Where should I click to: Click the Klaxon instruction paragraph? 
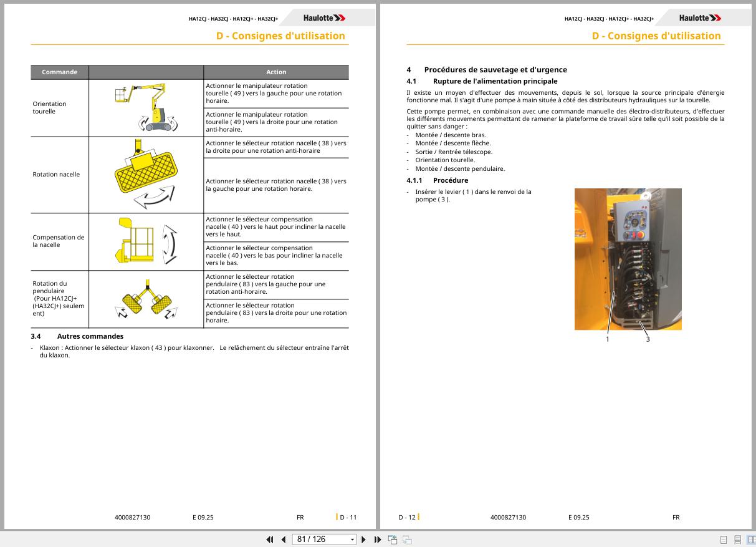point(193,351)
